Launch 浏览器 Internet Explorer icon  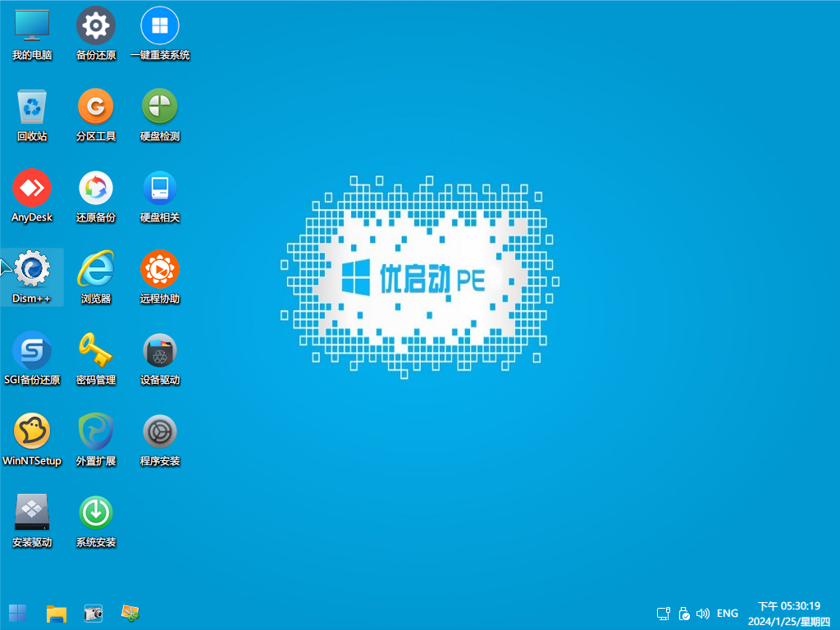click(x=95, y=277)
